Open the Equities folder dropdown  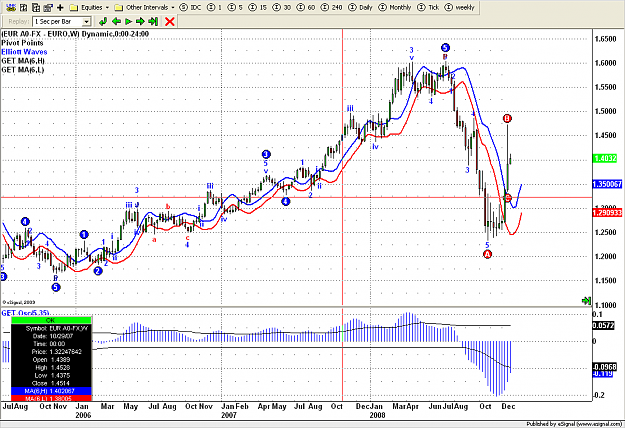pyautogui.click(x=89, y=7)
